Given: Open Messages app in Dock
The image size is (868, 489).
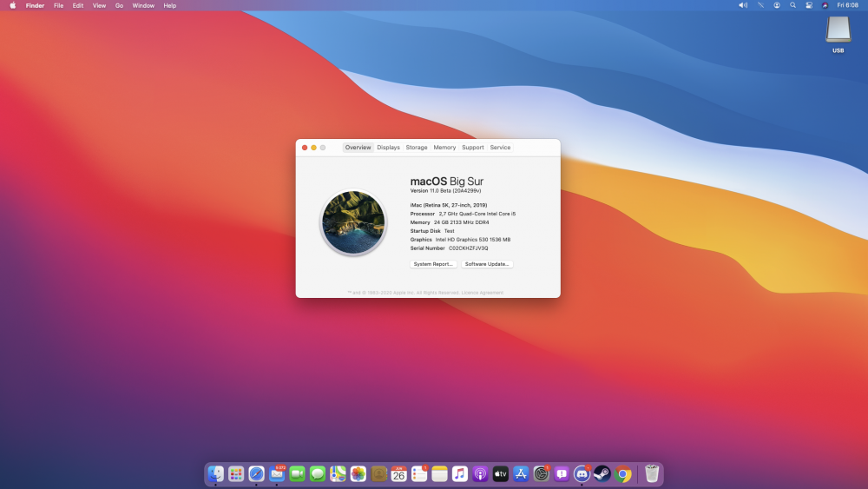Looking at the screenshot, I should tap(317, 474).
